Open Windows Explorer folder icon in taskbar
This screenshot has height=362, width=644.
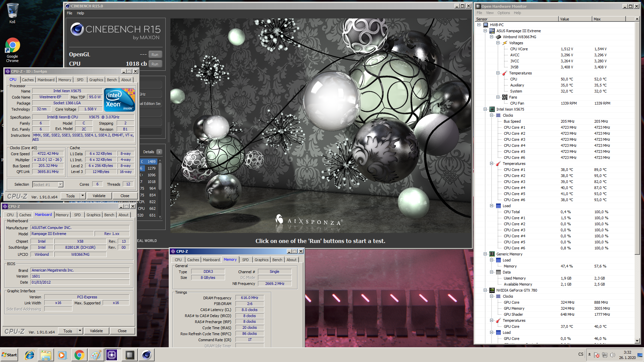pyautogui.click(x=46, y=355)
